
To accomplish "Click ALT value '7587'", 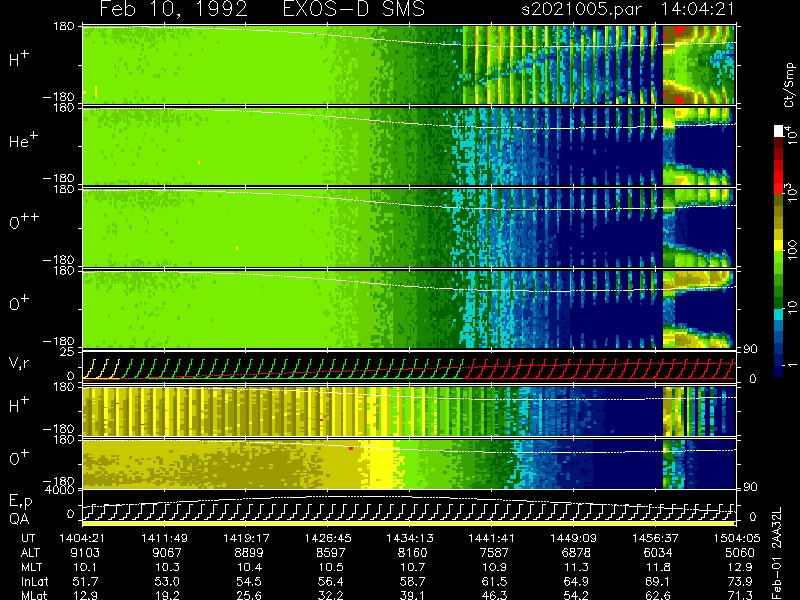I will tap(494, 553).
